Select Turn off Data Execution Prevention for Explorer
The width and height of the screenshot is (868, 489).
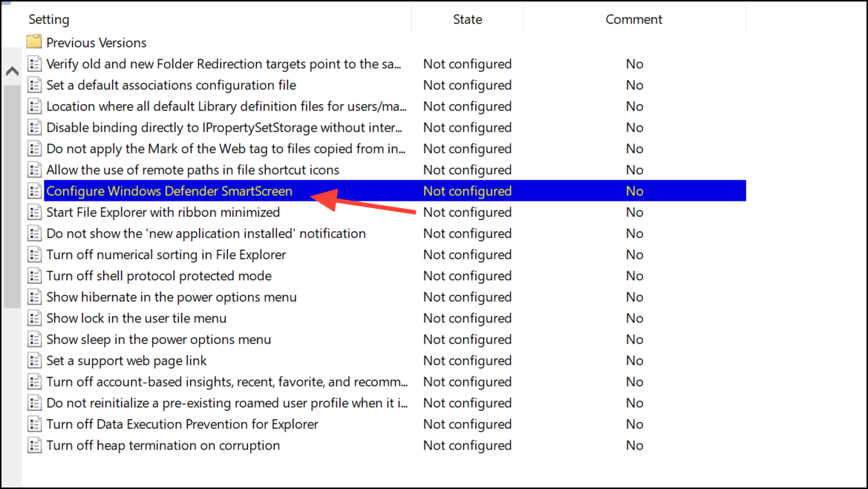pos(182,424)
